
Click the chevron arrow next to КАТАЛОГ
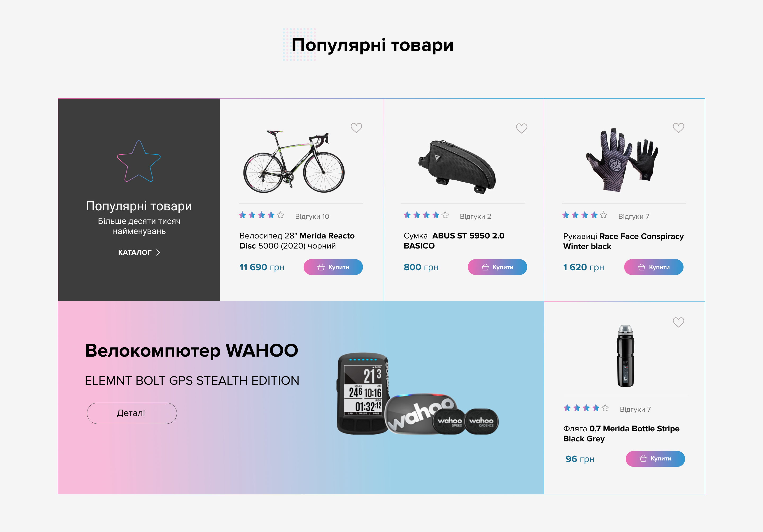pyautogui.click(x=158, y=252)
